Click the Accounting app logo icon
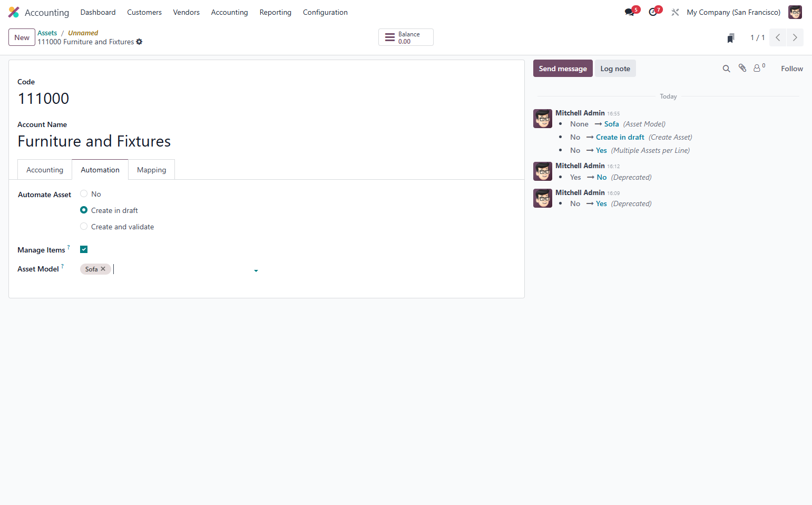 tap(14, 12)
